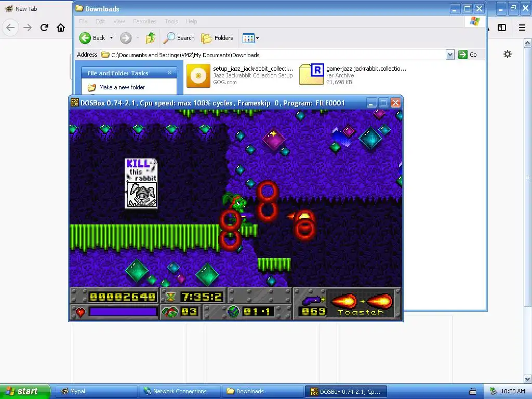Go to the browser home page
The image size is (532, 399).
(61, 28)
